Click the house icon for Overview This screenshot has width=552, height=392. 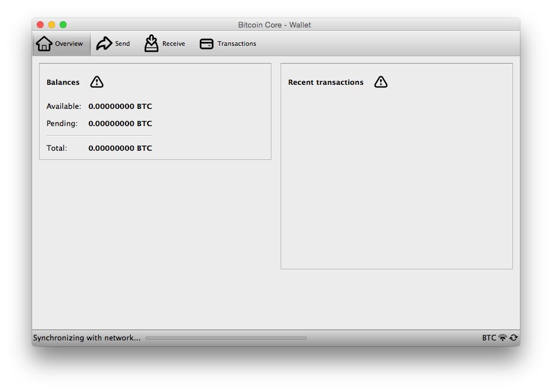tap(44, 44)
